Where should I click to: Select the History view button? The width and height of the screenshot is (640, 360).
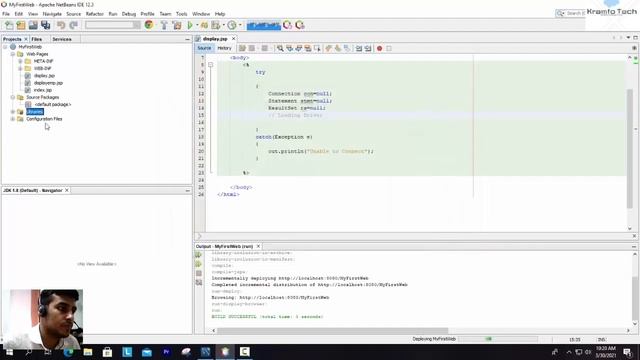click(224, 48)
